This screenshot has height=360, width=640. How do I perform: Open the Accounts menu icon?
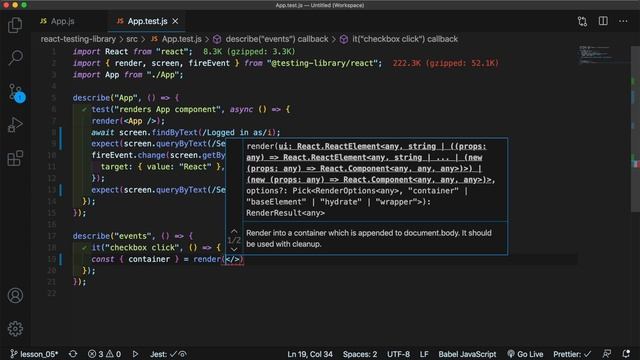tap(15, 295)
